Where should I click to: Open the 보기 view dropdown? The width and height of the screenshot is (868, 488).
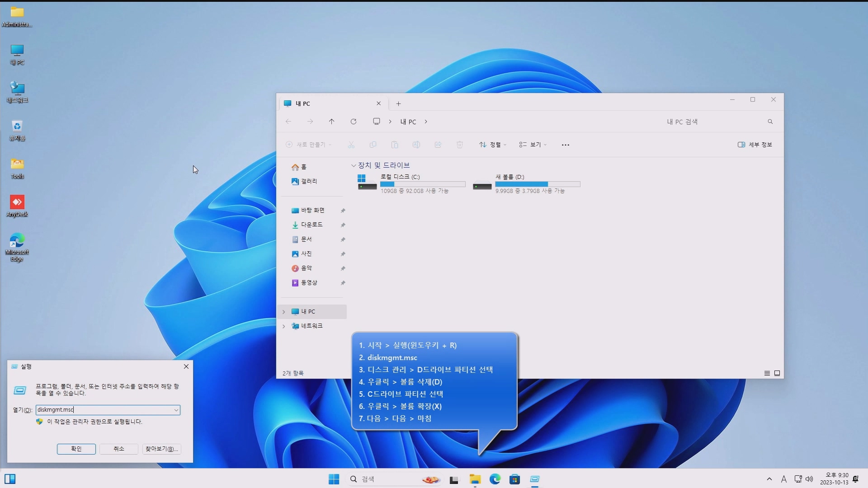pyautogui.click(x=533, y=145)
